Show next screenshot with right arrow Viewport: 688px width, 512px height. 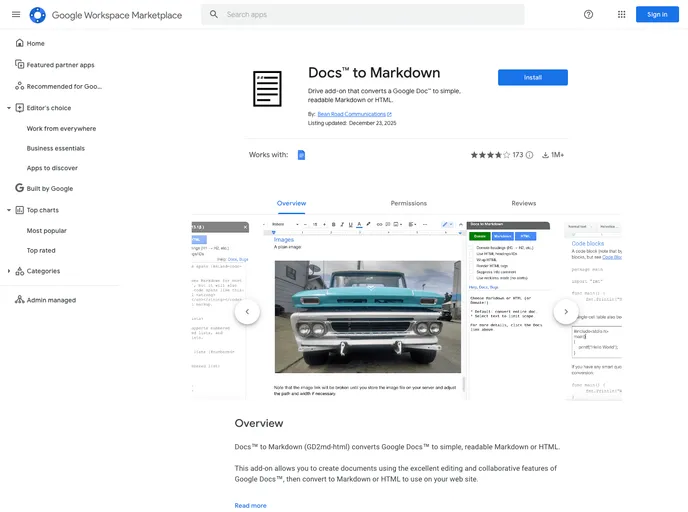coord(566,312)
